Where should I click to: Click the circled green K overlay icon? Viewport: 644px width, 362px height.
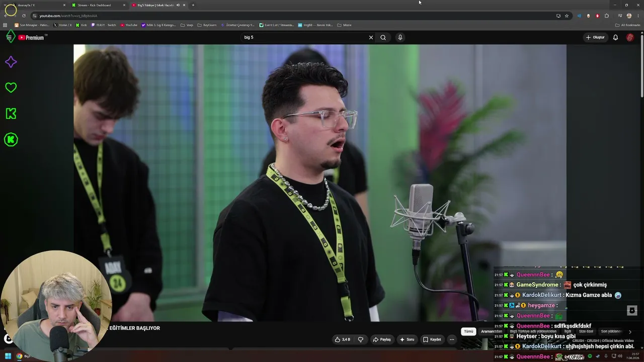click(11, 140)
